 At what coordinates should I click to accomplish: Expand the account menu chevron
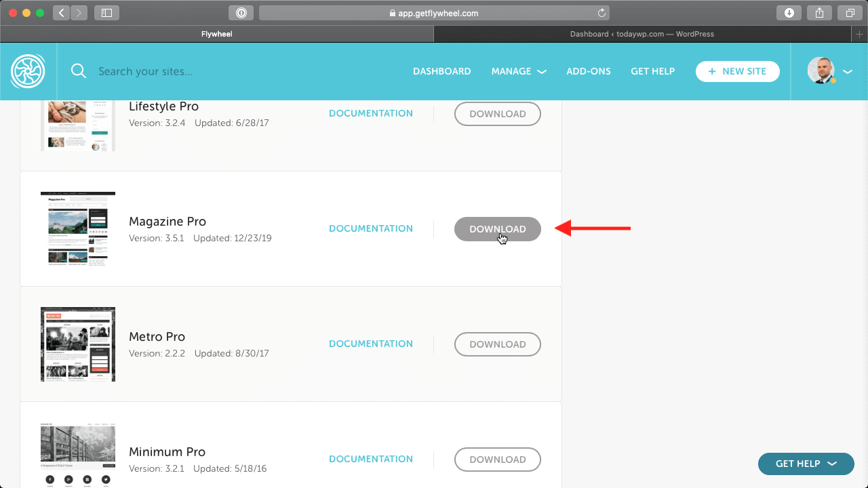(x=848, y=71)
